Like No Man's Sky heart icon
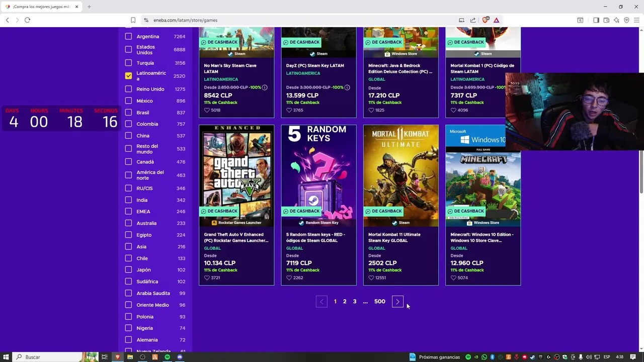Image resolution: width=644 pixels, height=362 pixels. click(x=207, y=110)
